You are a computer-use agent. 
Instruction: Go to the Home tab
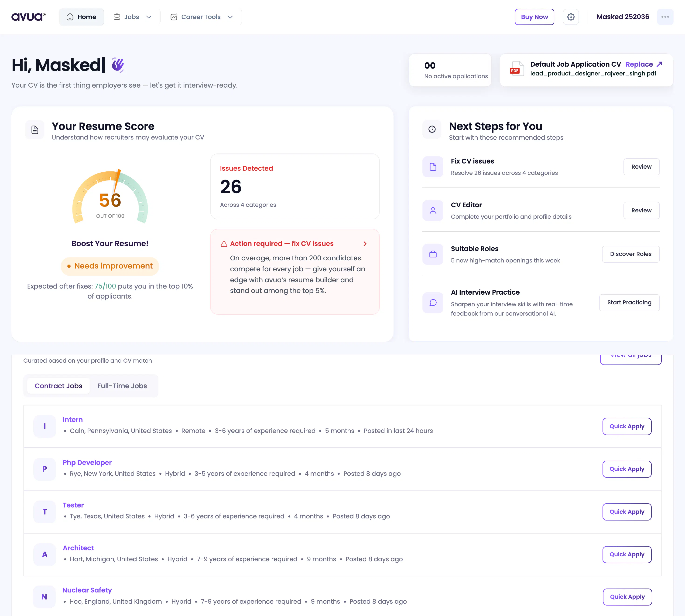point(82,17)
